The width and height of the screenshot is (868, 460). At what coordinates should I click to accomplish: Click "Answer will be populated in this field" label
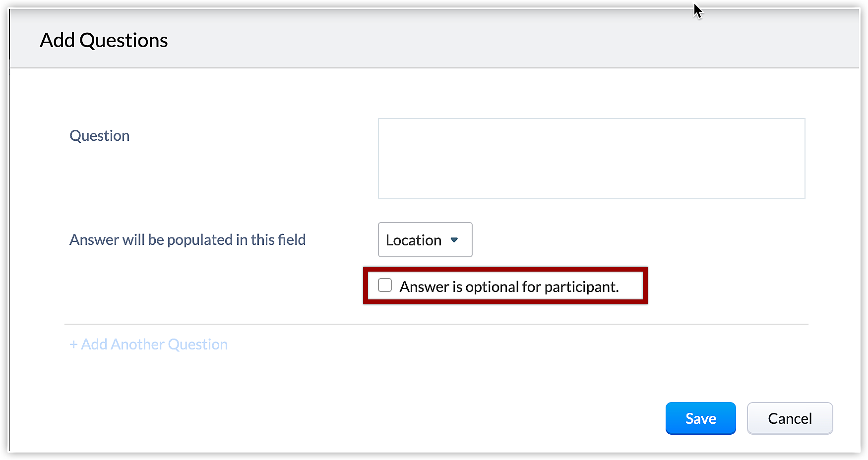click(187, 240)
